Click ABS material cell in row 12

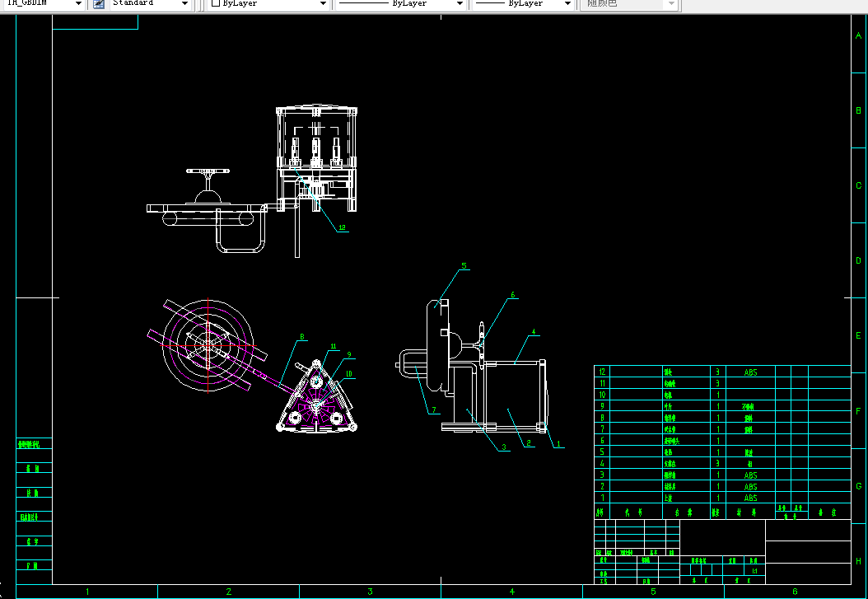[x=750, y=372]
